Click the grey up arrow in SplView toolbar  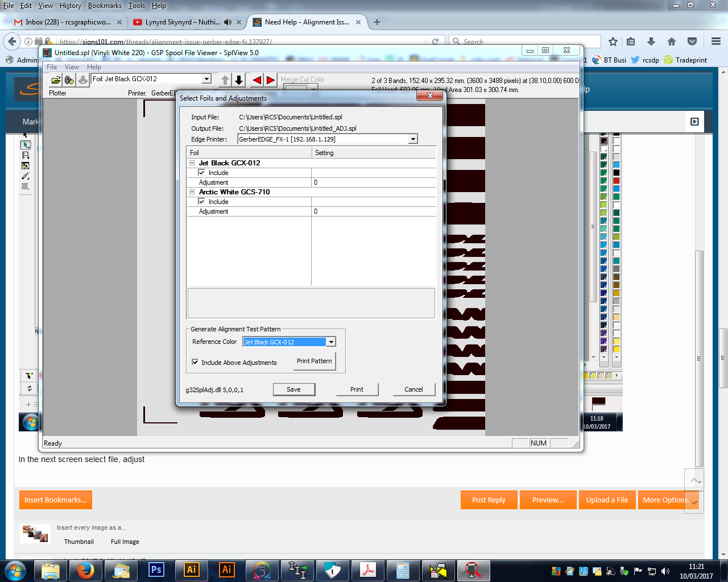coord(225,80)
